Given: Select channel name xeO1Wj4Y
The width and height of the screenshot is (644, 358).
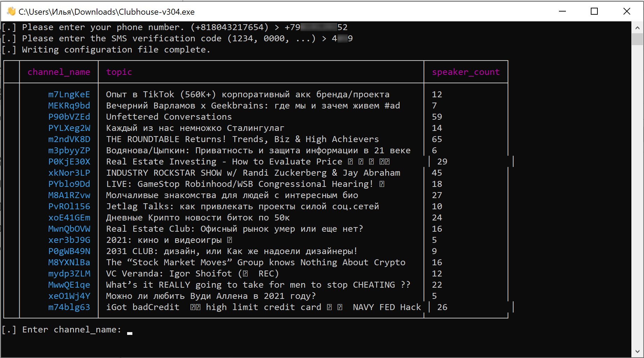Looking at the screenshot, I should (69, 296).
